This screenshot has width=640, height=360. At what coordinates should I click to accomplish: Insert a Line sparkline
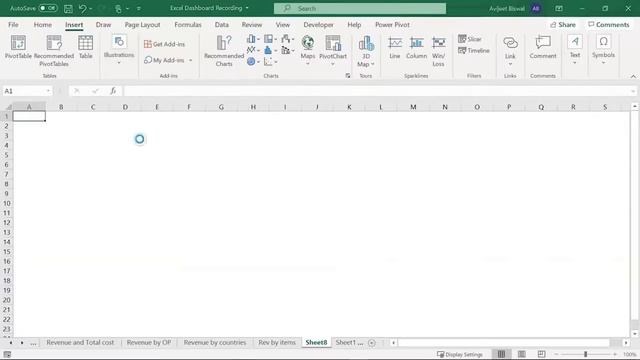point(395,47)
